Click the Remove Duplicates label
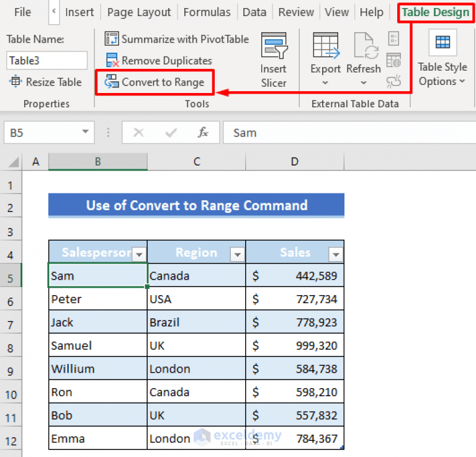The width and height of the screenshot is (476, 457). [167, 60]
